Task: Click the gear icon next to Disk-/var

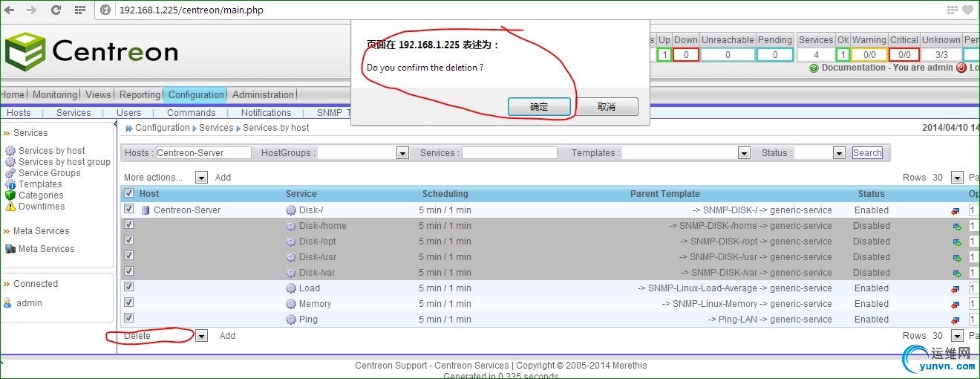Action: 291,273
